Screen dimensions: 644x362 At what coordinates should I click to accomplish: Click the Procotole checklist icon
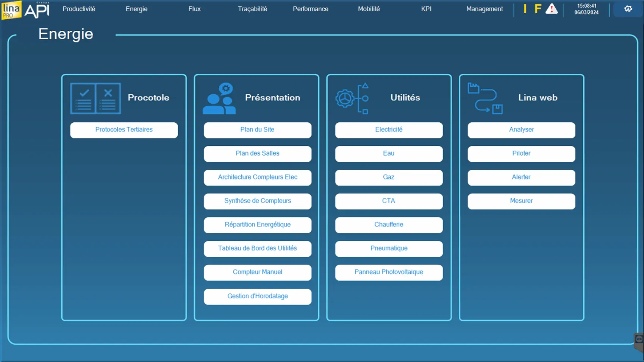(95, 98)
